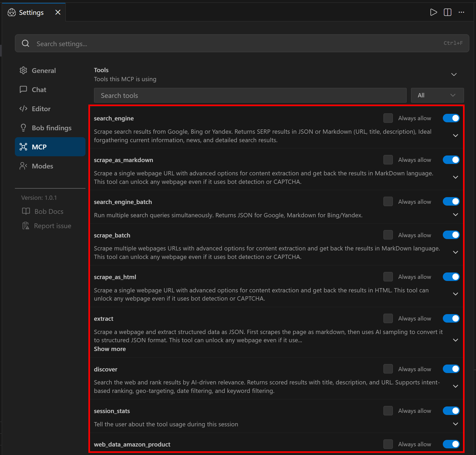Viewport: 476px width, 455px height.
Task: Check Always allow for scrape_as_html
Action: (x=388, y=277)
